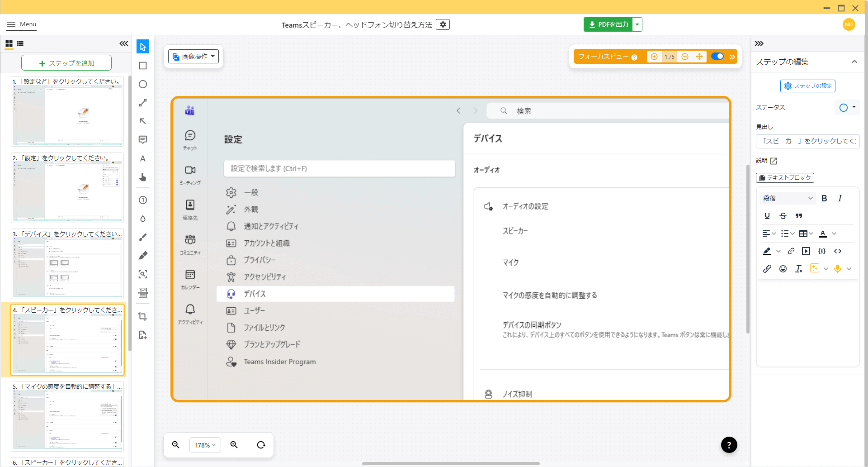
Task: Switch step list to list view
Action: (20, 43)
